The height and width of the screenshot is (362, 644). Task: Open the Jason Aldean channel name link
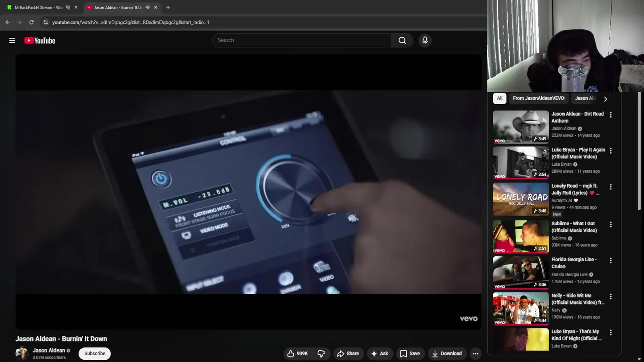pos(49,351)
